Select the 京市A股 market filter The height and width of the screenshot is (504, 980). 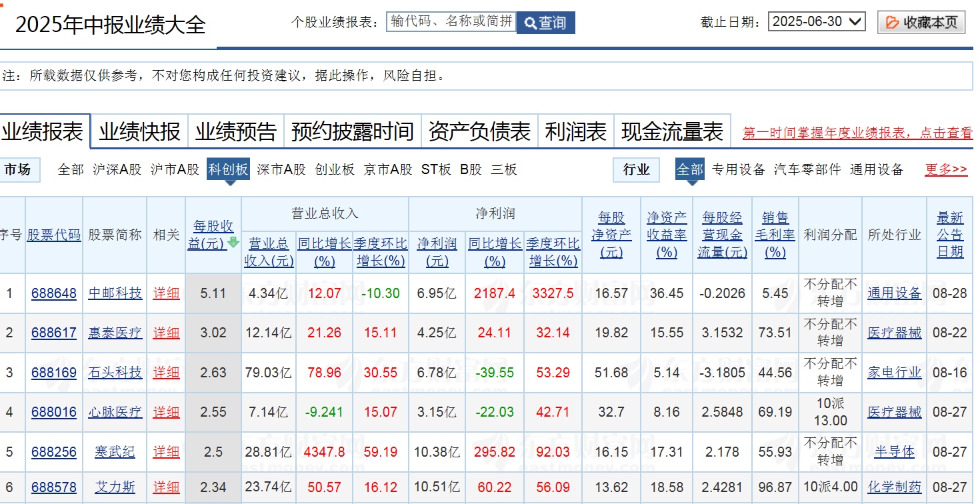(x=388, y=169)
